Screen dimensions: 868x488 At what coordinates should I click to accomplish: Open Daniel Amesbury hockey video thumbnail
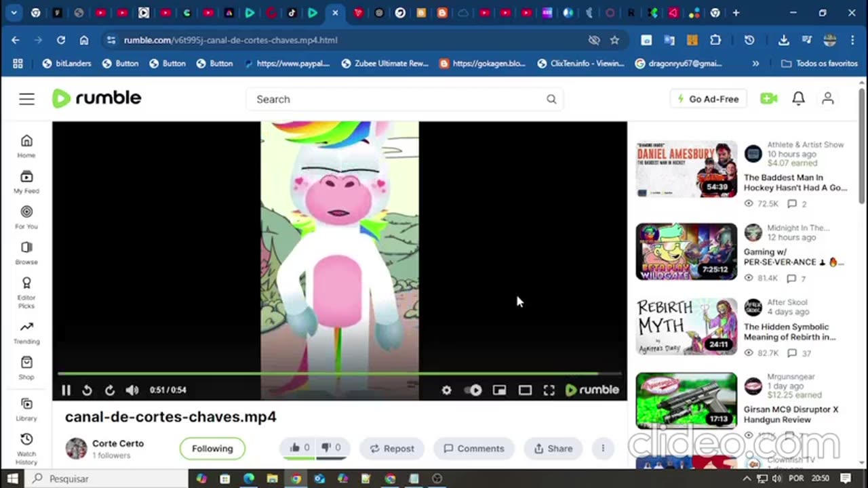point(686,169)
